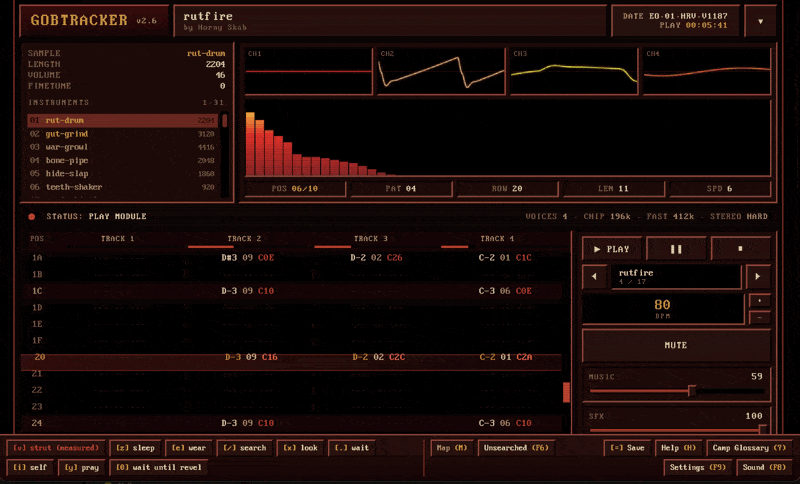Select the TRACK 4 column header
The width and height of the screenshot is (800, 484).
tap(497, 239)
